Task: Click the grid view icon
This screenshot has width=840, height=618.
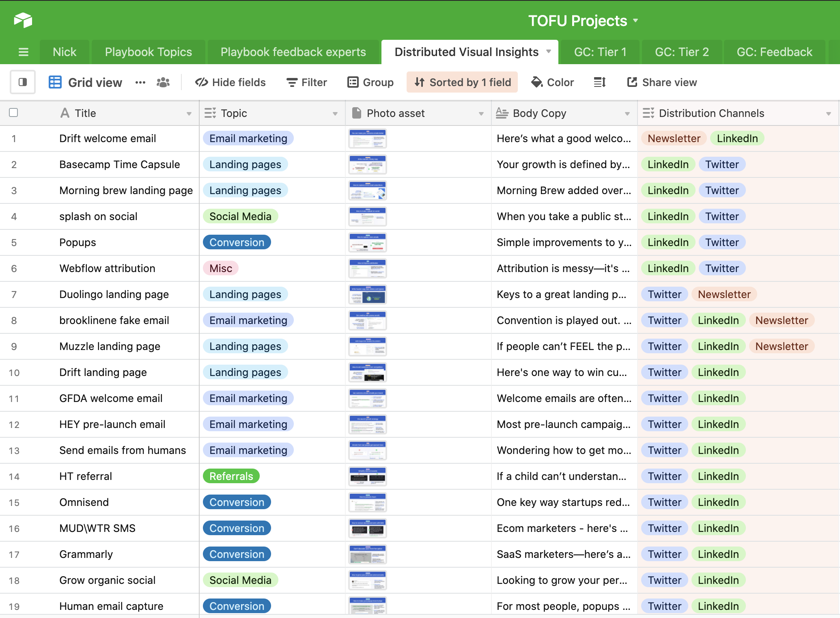Action: 55,82
